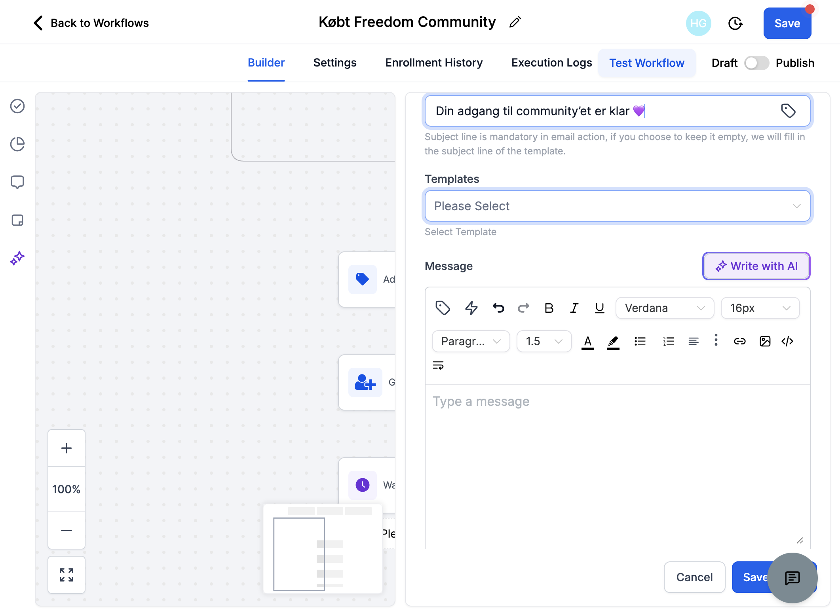This screenshot has height=616, width=840.
Task: Open the AI sparkle icon in sidebar
Action: (17, 258)
